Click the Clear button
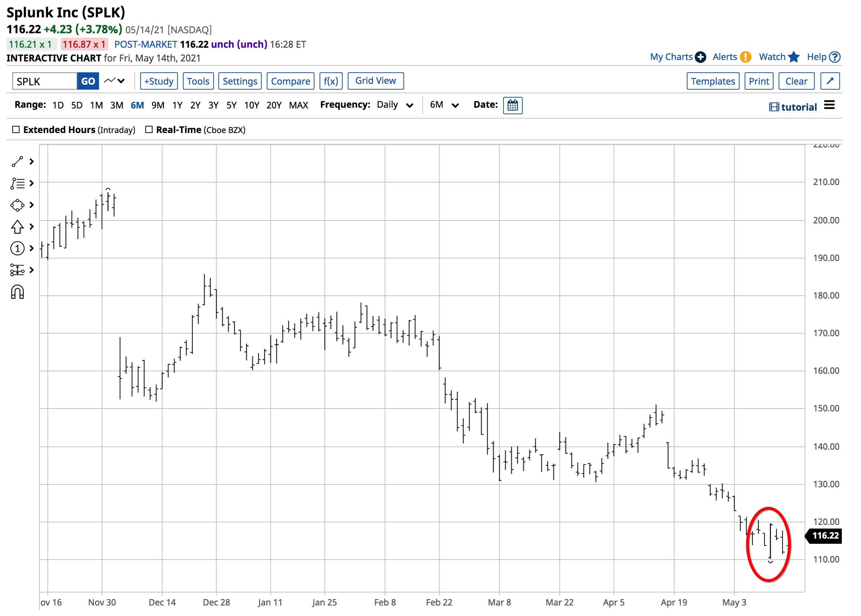 [x=797, y=81]
